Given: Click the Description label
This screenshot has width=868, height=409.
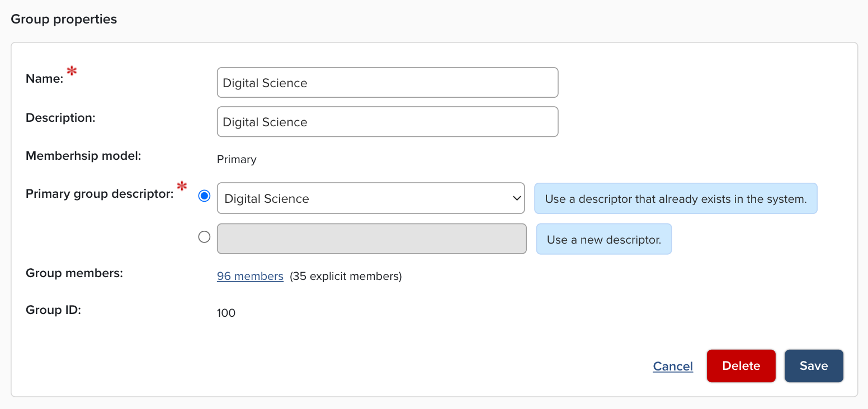Looking at the screenshot, I should 60,118.
